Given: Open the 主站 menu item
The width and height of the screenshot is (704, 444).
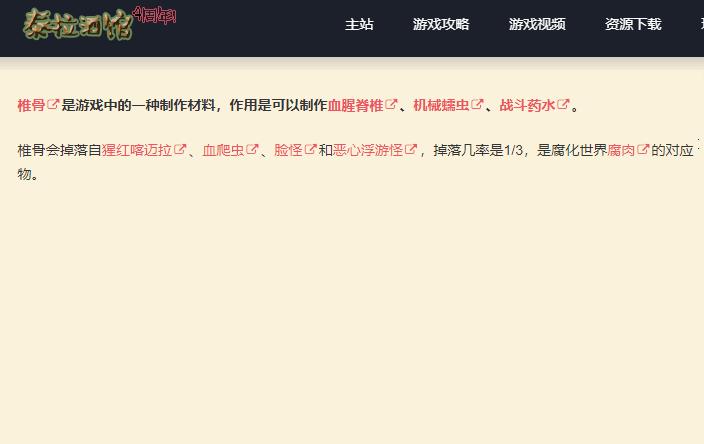Looking at the screenshot, I should point(359,24).
